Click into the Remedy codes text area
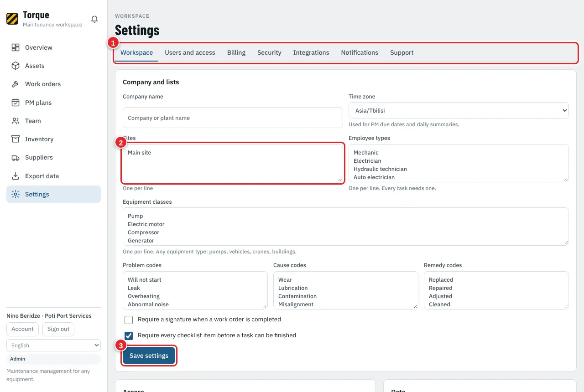 click(x=496, y=290)
